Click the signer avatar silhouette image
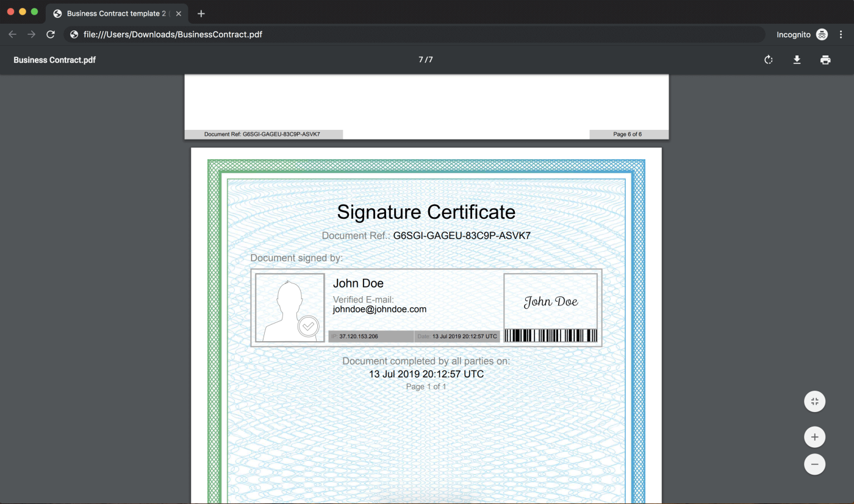The width and height of the screenshot is (854, 504). 290,308
